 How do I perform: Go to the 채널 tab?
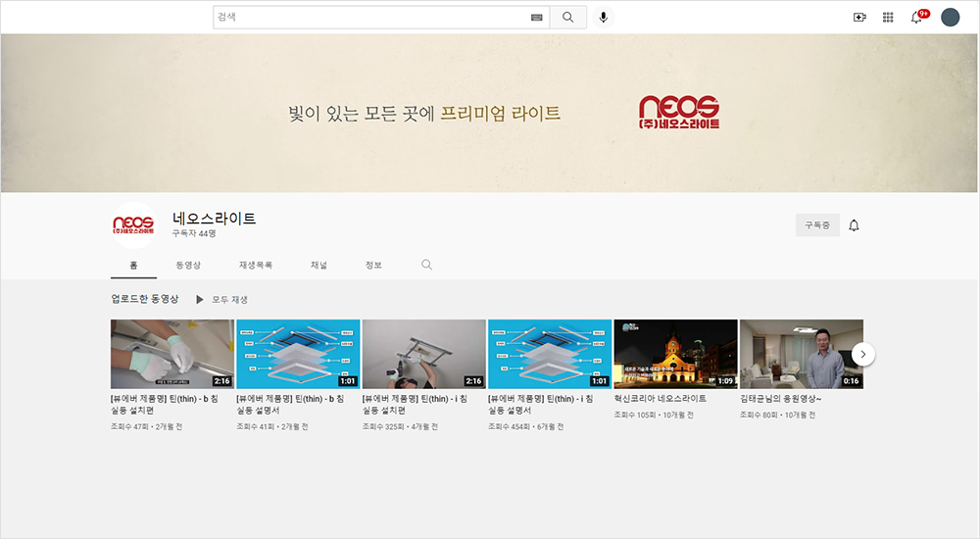[318, 266]
